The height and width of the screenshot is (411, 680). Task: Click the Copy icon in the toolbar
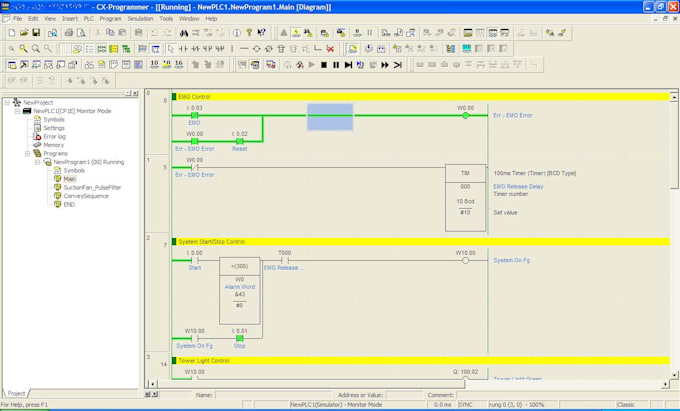110,33
